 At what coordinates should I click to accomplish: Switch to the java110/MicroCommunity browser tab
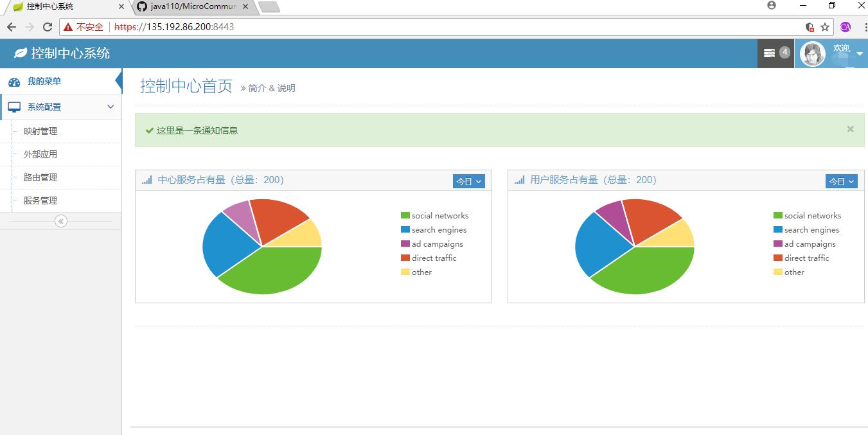click(192, 6)
